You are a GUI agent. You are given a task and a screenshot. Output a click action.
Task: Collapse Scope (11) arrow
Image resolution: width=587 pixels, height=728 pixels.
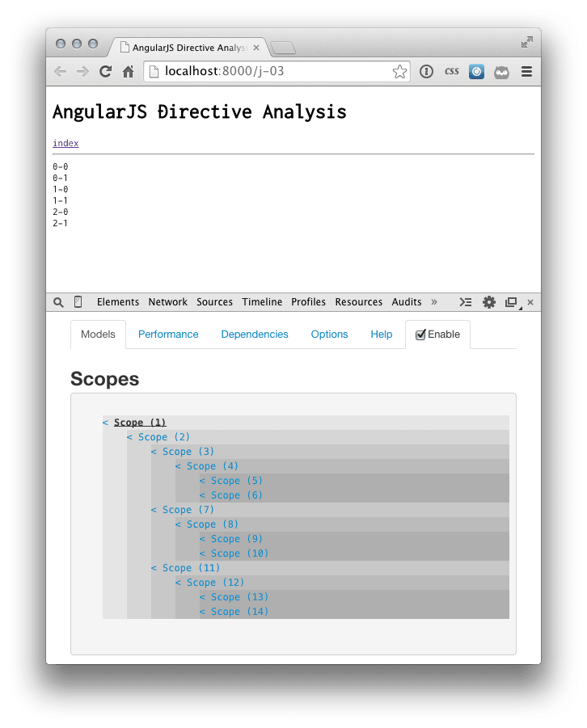(x=154, y=568)
